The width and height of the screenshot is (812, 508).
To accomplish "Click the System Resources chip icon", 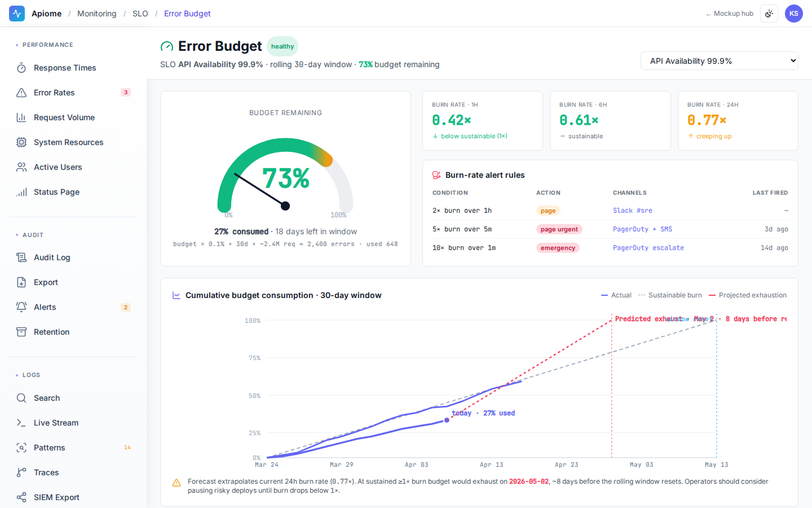I will [21, 142].
